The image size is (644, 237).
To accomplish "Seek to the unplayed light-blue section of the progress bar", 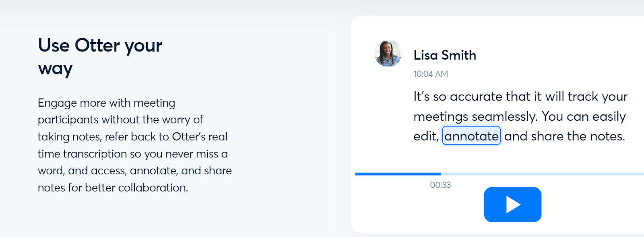I will click(x=542, y=174).
